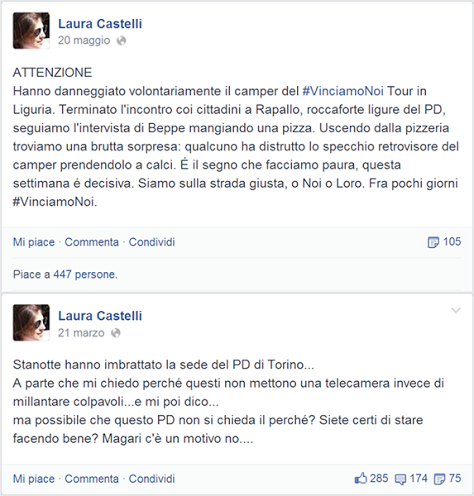Click the globe privacy icon beside 20 maggio
This screenshot has height=496, width=474.
click(121, 41)
